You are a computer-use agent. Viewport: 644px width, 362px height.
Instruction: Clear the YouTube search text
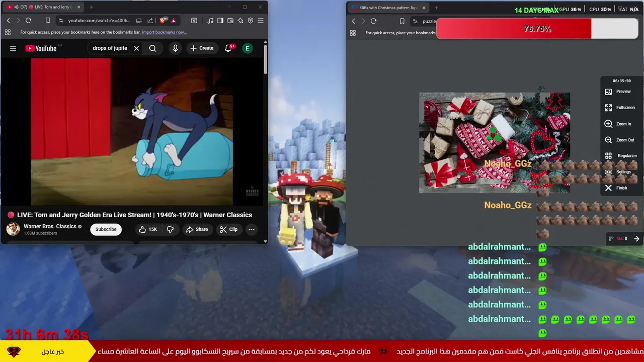coord(136,48)
